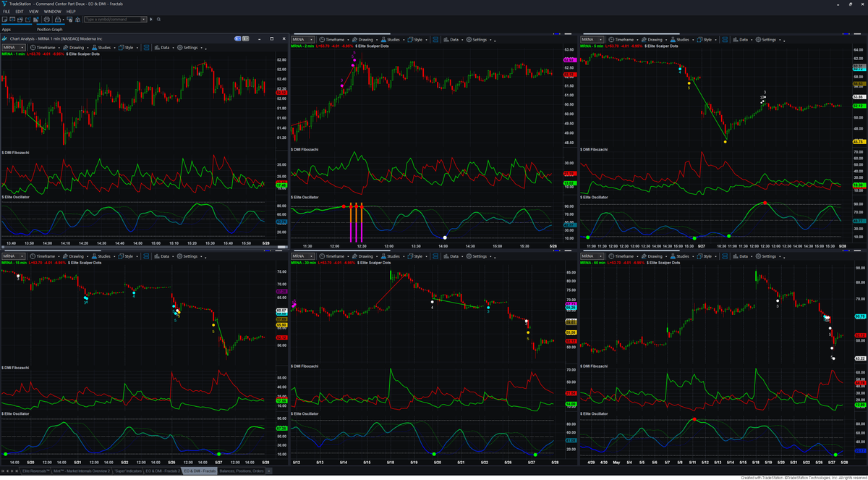Click the balance scale icon in toolbar

pyautogui.click(x=77, y=20)
